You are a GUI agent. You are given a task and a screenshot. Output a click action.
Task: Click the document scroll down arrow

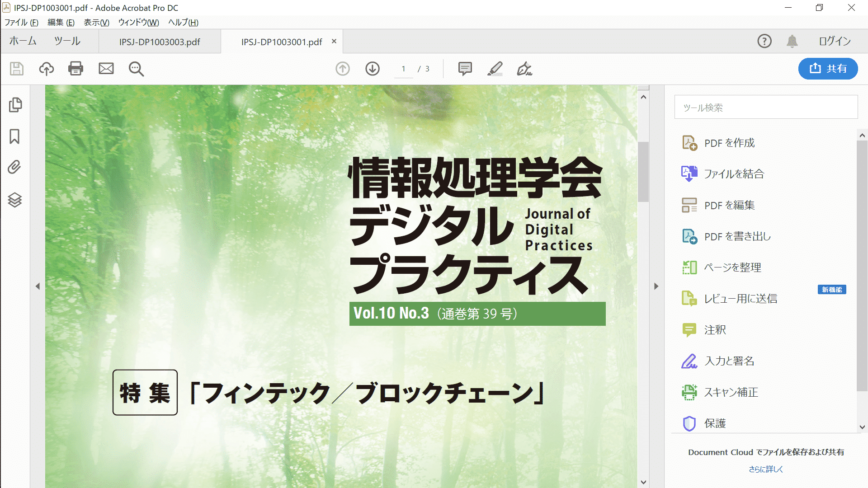(x=643, y=482)
